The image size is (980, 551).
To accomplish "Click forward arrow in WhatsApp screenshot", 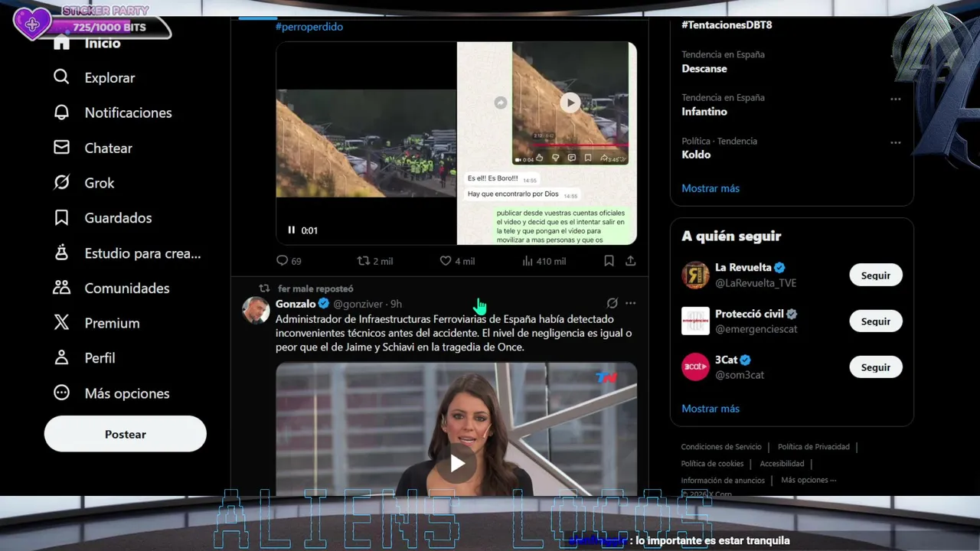I will tap(500, 103).
